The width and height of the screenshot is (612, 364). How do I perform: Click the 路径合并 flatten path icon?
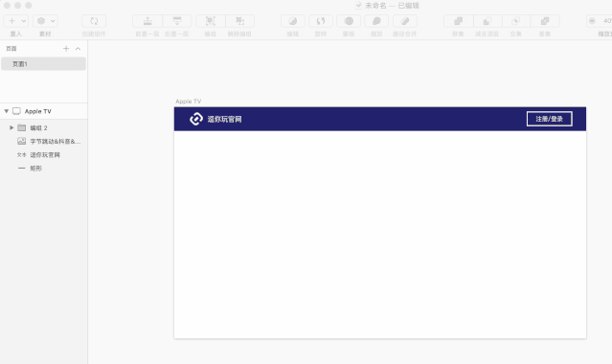(405, 21)
